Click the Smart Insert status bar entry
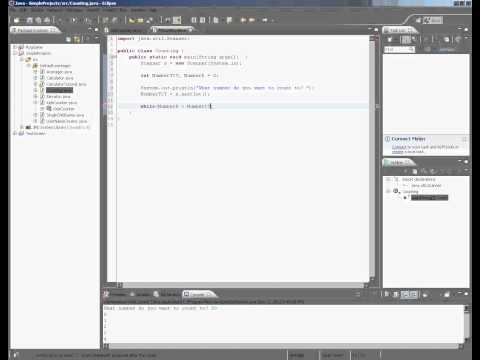This screenshot has height=360, width=480. [332, 355]
